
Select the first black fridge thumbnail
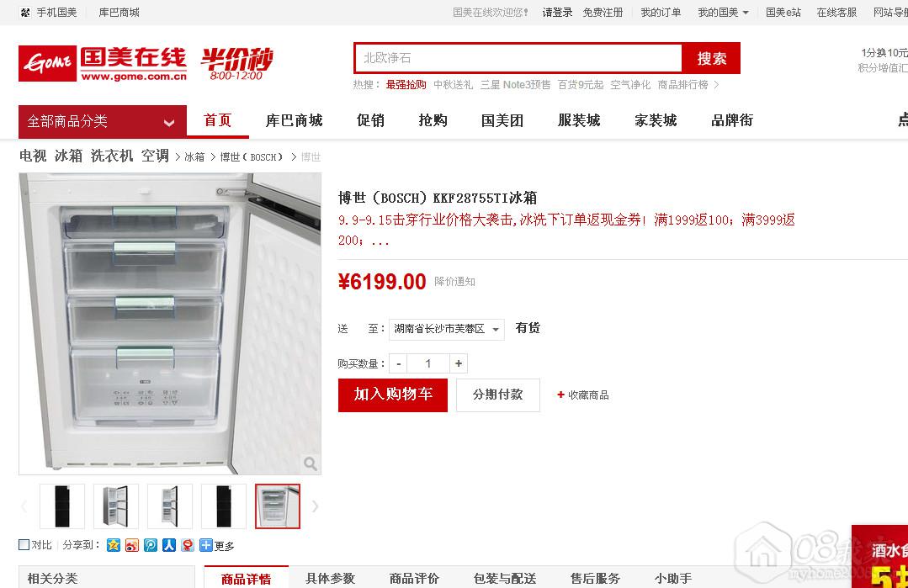[x=62, y=506]
